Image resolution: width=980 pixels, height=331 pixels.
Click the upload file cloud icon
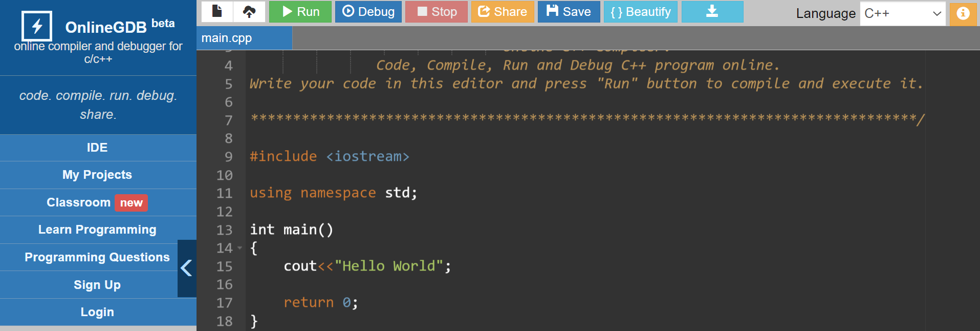pos(249,11)
